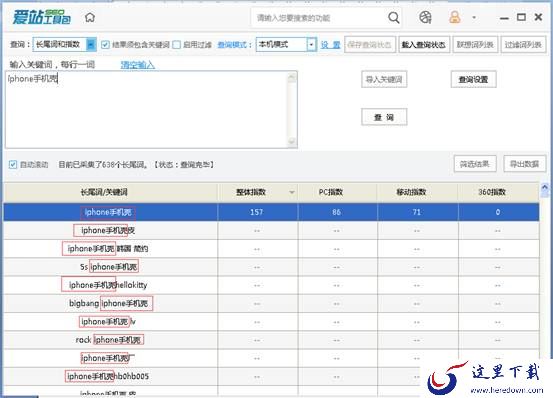
Task: Select the highlighted iphone手机壳 row
Action: [x=271, y=212]
